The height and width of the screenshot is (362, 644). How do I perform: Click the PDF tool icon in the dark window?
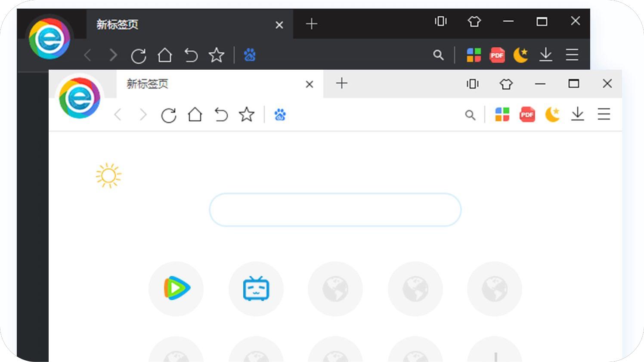[497, 55]
